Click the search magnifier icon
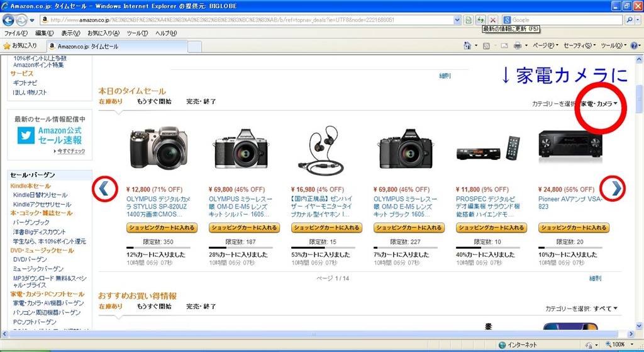The height and width of the screenshot is (352, 644). click(629, 20)
